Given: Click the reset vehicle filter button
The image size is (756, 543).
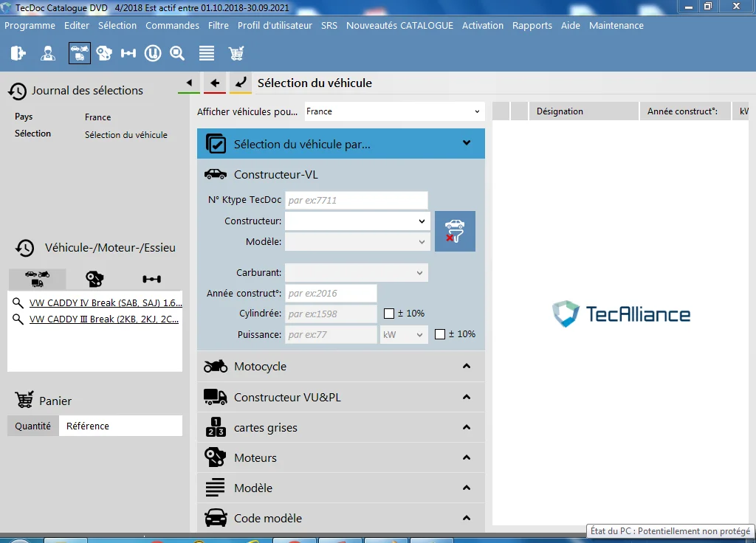Looking at the screenshot, I should [x=455, y=231].
